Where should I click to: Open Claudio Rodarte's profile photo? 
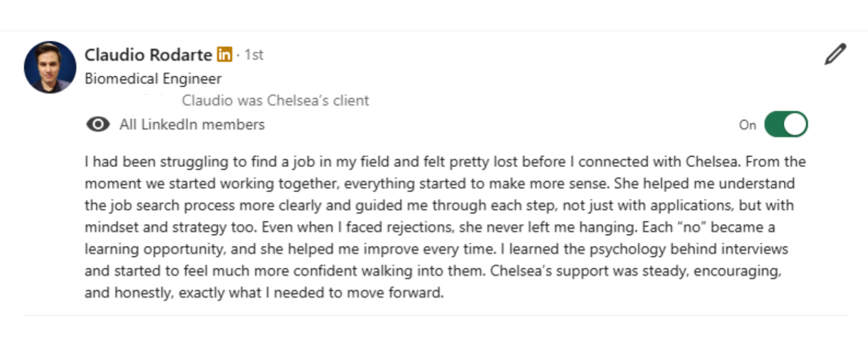pyautogui.click(x=50, y=67)
